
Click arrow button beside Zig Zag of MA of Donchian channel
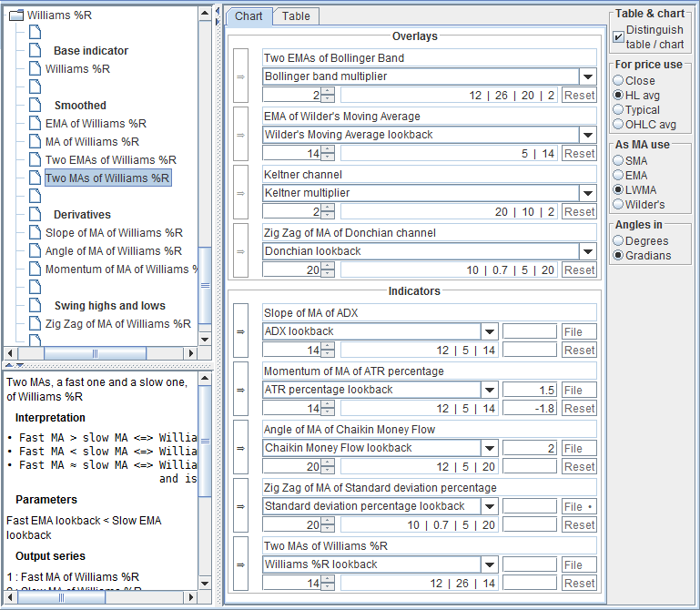click(x=240, y=251)
